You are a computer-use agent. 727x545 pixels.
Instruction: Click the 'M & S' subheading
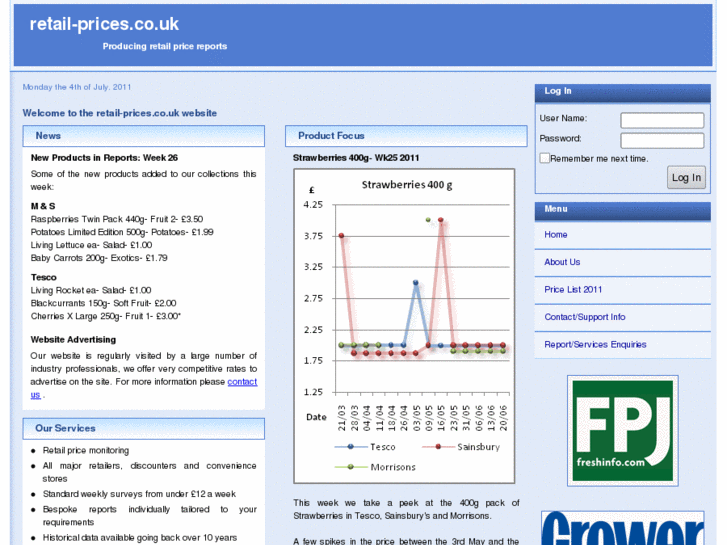click(43, 206)
